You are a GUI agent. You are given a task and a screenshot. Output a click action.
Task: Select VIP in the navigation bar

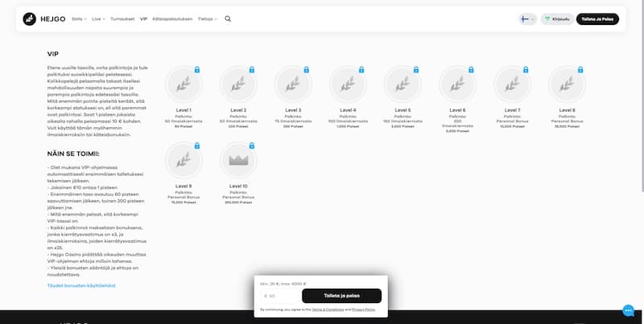pos(143,18)
